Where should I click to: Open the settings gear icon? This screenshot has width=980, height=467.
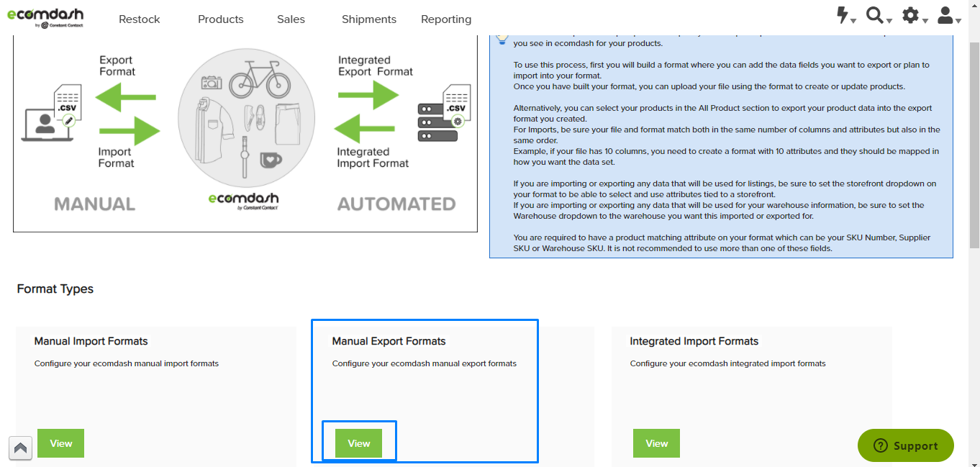[x=910, y=15]
